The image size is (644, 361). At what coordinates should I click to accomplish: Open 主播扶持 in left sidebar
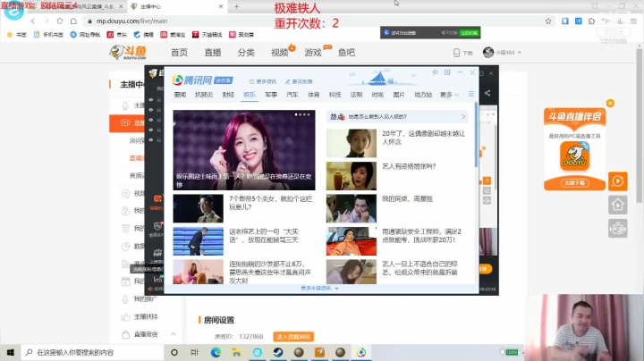(x=146, y=316)
